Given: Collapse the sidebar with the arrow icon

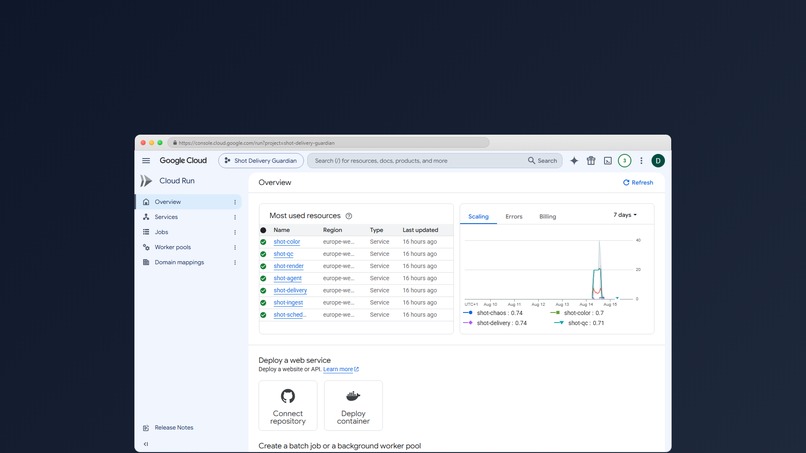Looking at the screenshot, I should [x=146, y=444].
